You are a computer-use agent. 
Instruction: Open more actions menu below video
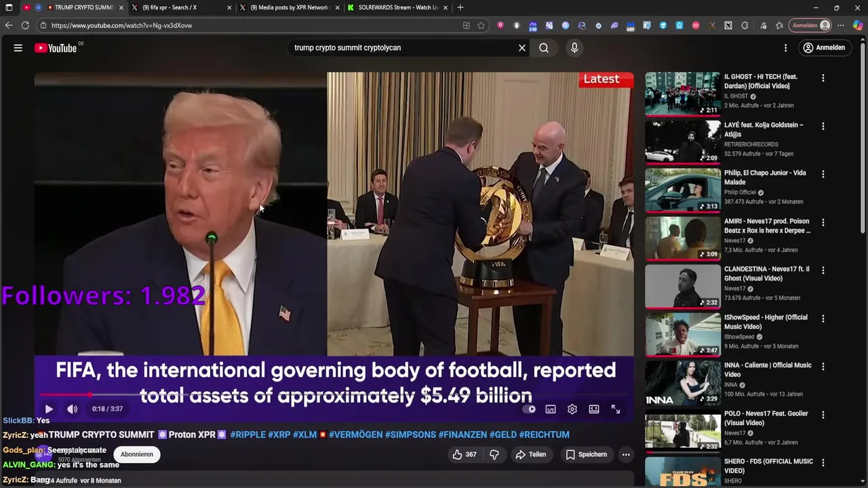[626, 455]
